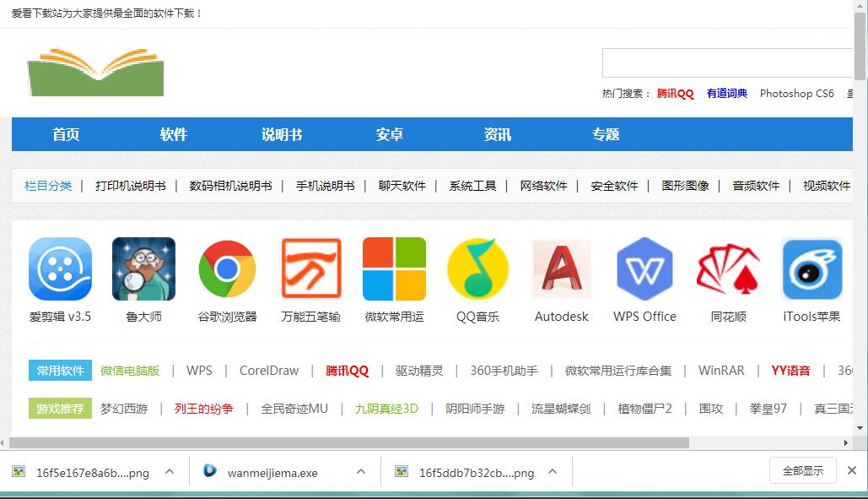
Task: Click the 16f5e167e8a6b png file icon
Action: coord(19,472)
